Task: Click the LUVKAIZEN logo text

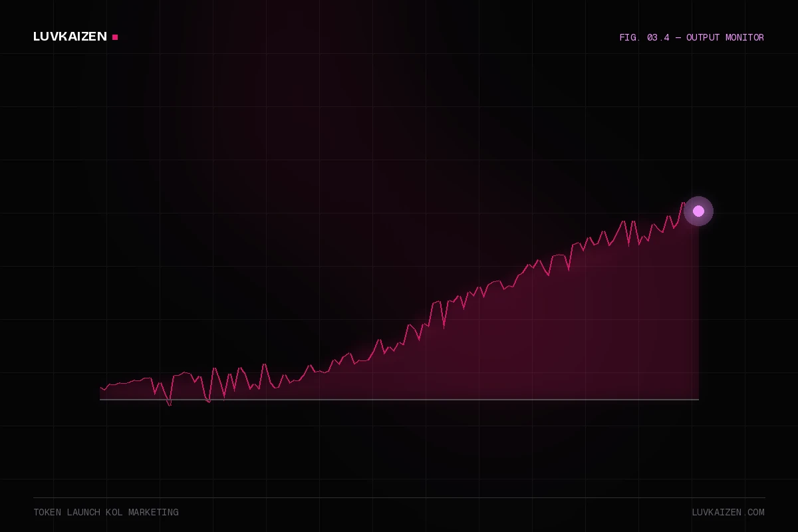Action: click(x=70, y=37)
